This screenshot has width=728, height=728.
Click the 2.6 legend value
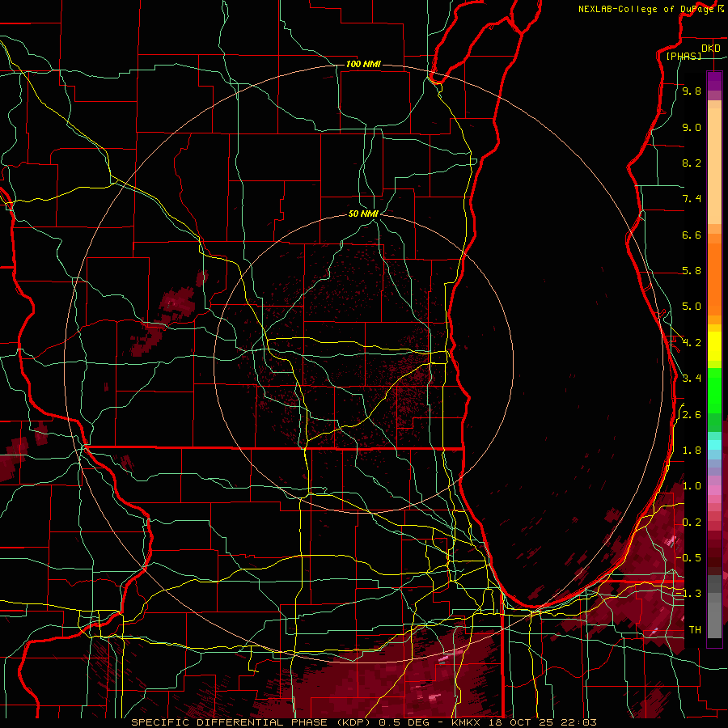(692, 415)
